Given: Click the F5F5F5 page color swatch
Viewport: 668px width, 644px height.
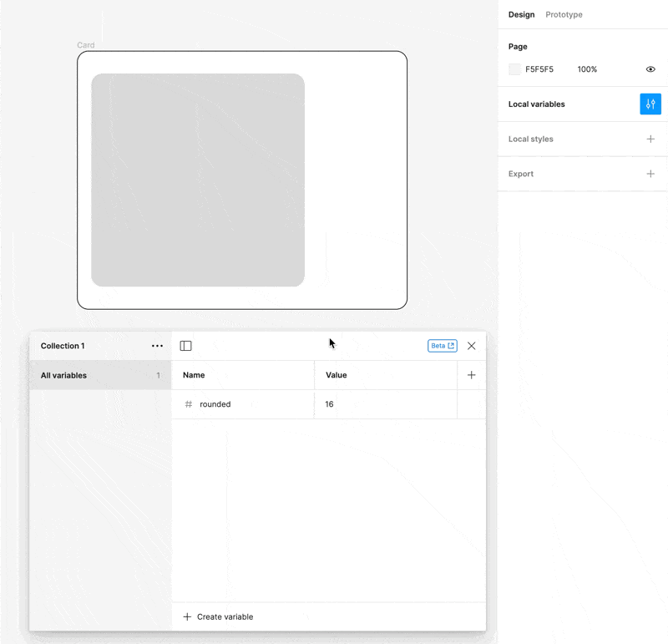Looking at the screenshot, I should [514, 69].
